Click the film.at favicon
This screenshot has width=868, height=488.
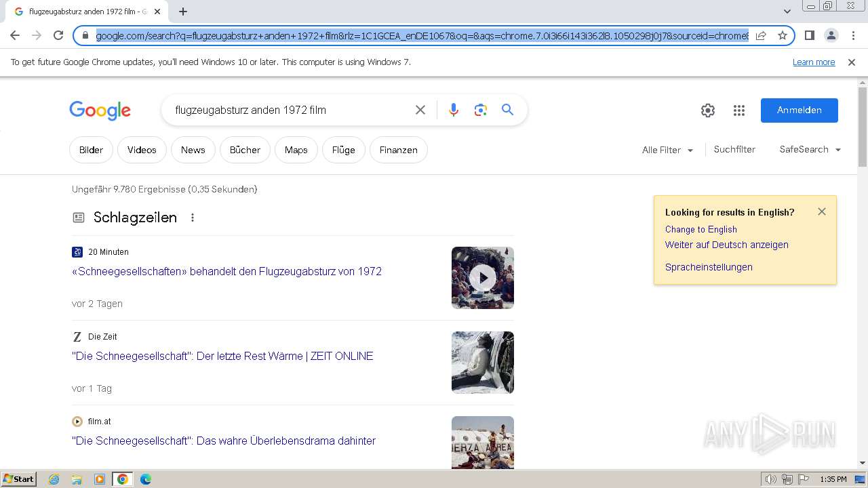tap(77, 422)
